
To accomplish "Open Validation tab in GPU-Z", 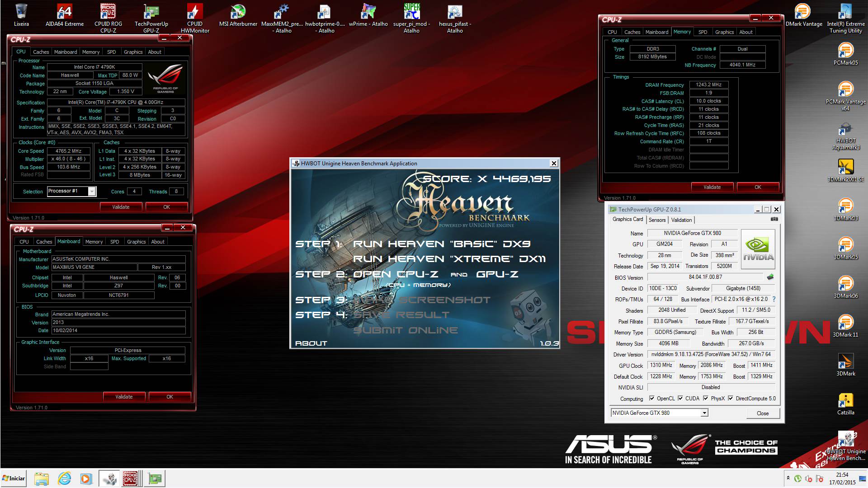I will click(x=681, y=220).
